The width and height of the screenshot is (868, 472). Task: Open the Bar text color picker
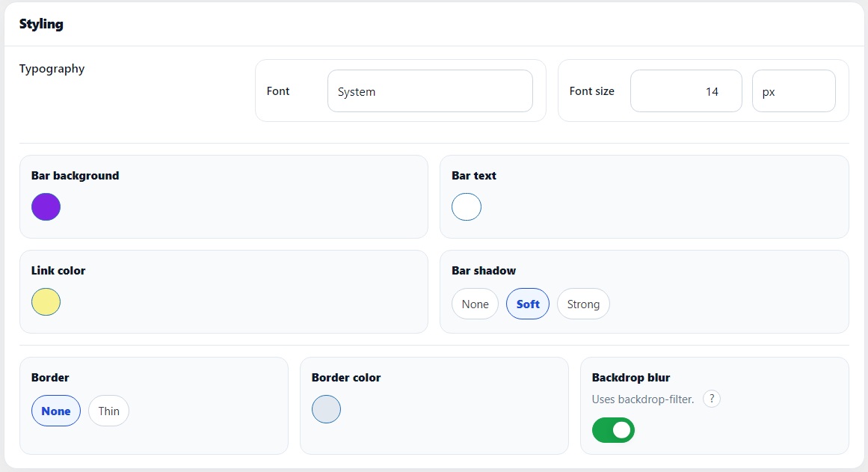pyautogui.click(x=467, y=206)
